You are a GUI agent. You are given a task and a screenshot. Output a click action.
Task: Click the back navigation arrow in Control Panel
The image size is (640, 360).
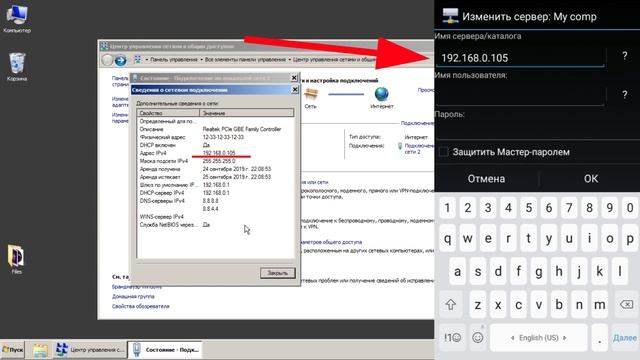(x=107, y=60)
